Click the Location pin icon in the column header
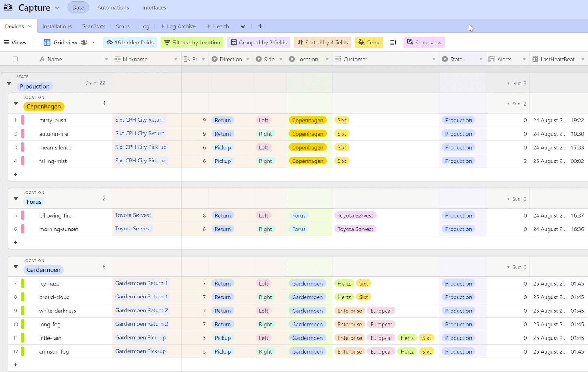This screenshot has height=372, width=588. (x=291, y=59)
